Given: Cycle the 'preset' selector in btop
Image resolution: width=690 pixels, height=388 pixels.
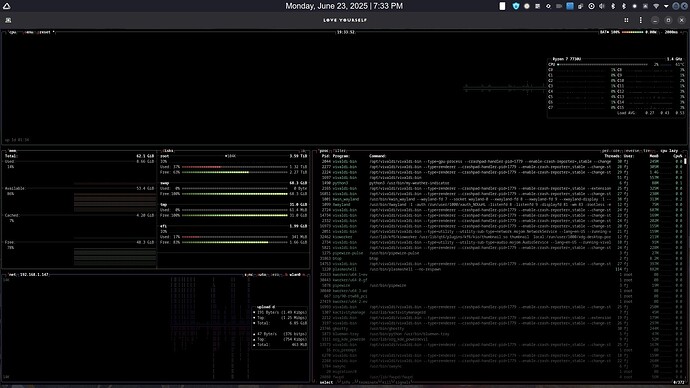Looking at the screenshot, I should pyautogui.click(x=45, y=32).
